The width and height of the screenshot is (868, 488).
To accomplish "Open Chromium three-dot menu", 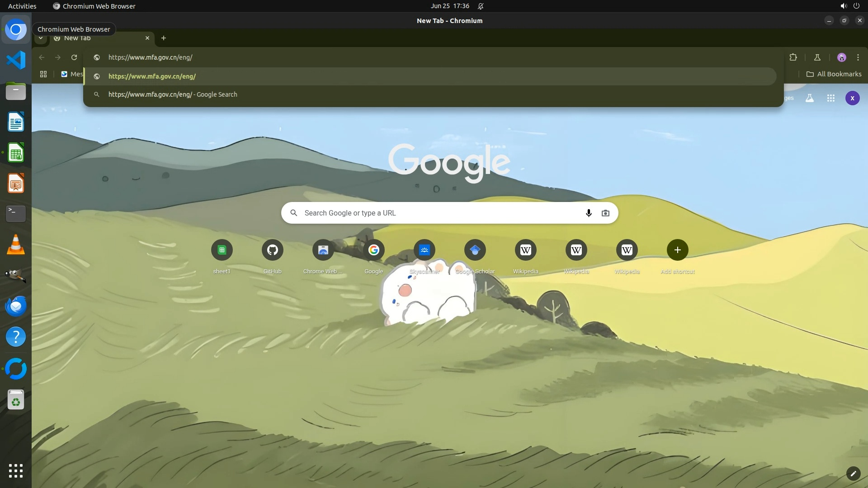I will [x=858, y=57].
